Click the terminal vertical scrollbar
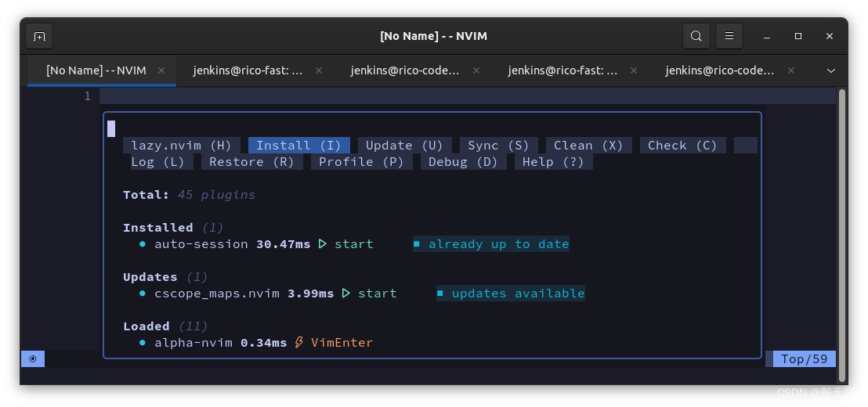Viewport: 868px width, 407px height. (x=842, y=235)
